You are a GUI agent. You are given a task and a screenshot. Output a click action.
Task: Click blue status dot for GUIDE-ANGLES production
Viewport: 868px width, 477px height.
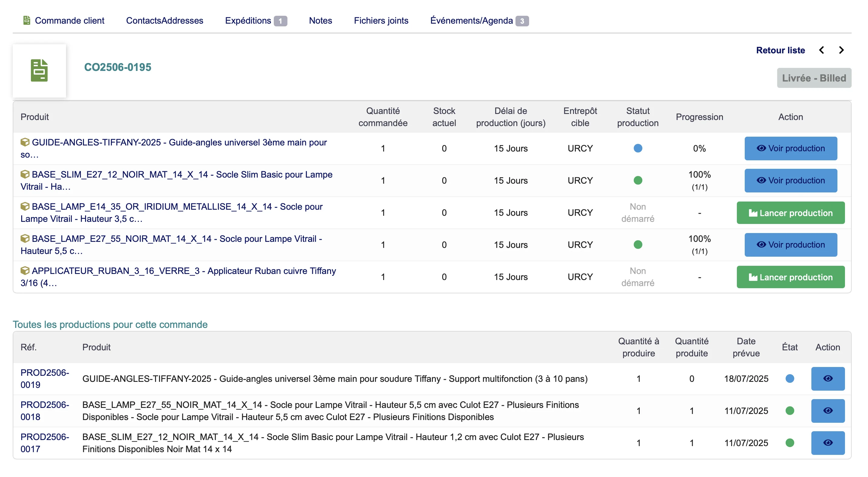(638, 148)
